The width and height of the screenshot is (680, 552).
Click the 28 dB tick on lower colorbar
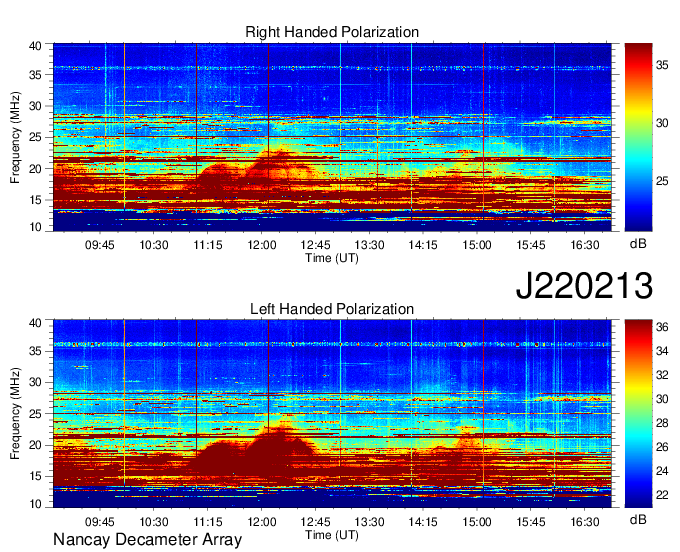click(x=662, y=423)
